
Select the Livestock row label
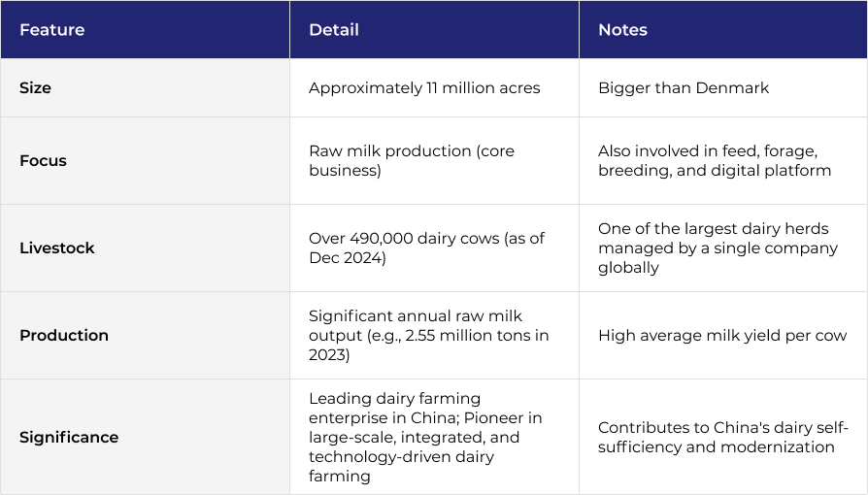pyautogui.click(x=57, y=248)
